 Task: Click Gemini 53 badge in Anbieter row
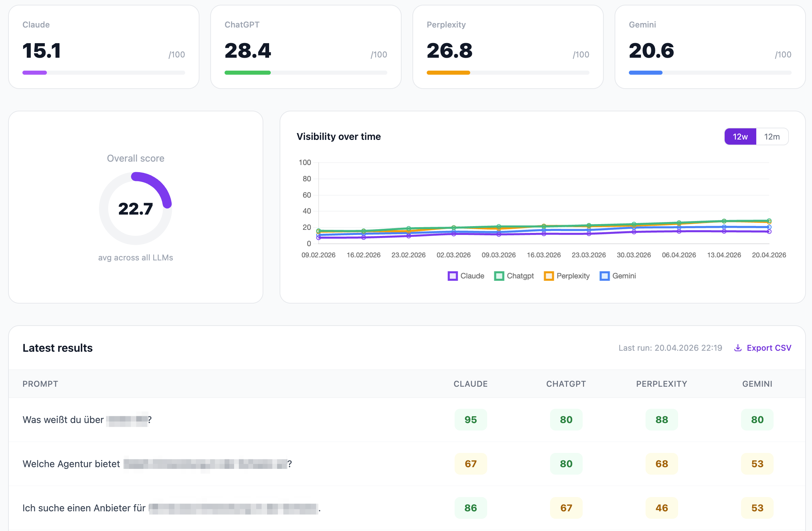tap(757, 508)
